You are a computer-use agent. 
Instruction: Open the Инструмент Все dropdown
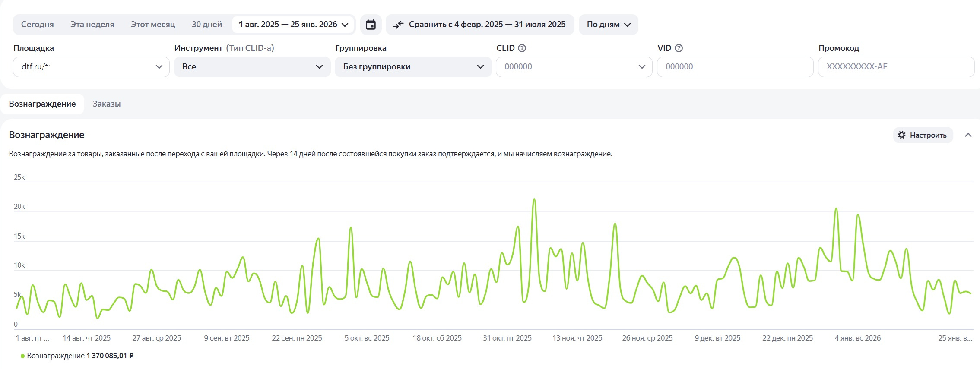(x=252, y=67)
